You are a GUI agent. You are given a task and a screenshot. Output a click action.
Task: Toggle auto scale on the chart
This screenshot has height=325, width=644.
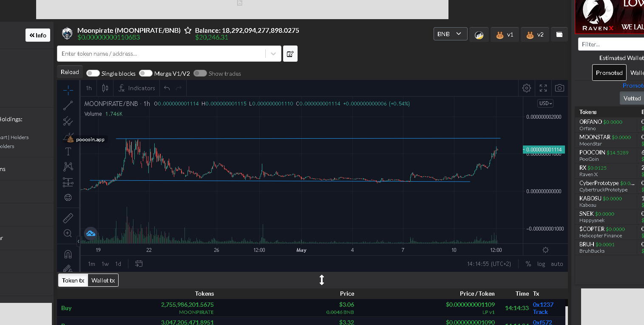click(557, 264)
